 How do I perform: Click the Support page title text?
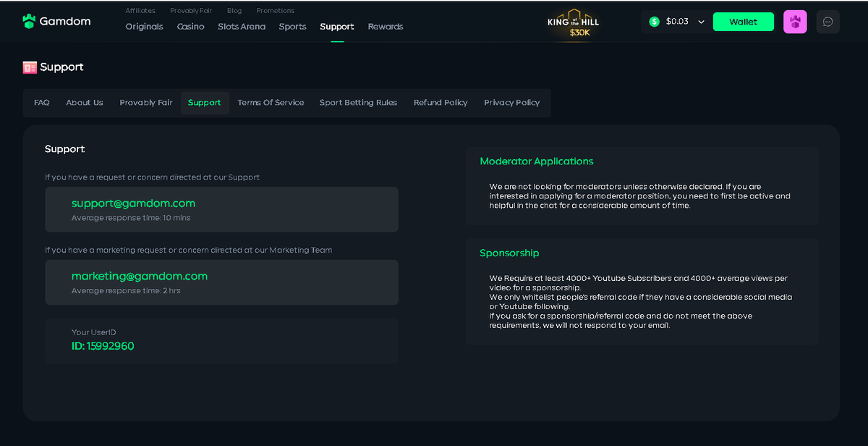click(62, 67)
